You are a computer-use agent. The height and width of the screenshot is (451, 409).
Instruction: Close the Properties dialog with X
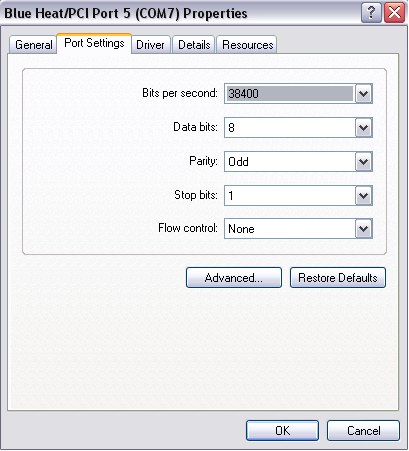point(394,13)
